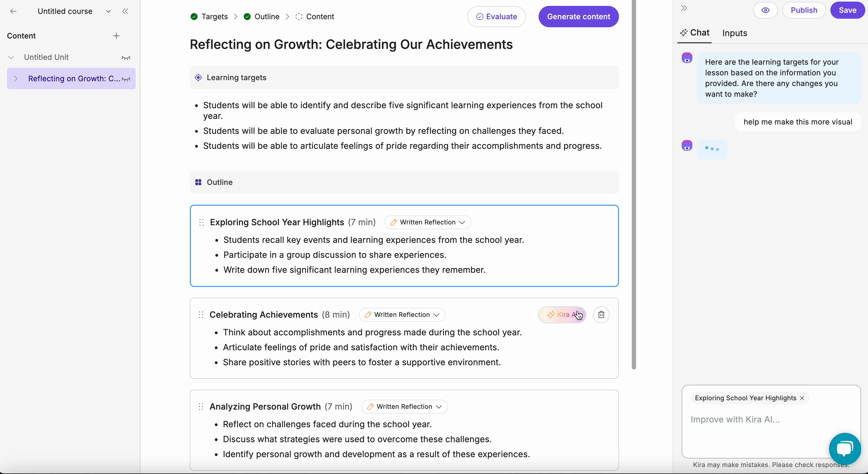Expand the Reflecting on Growth lesson item

tap(15, 79)
